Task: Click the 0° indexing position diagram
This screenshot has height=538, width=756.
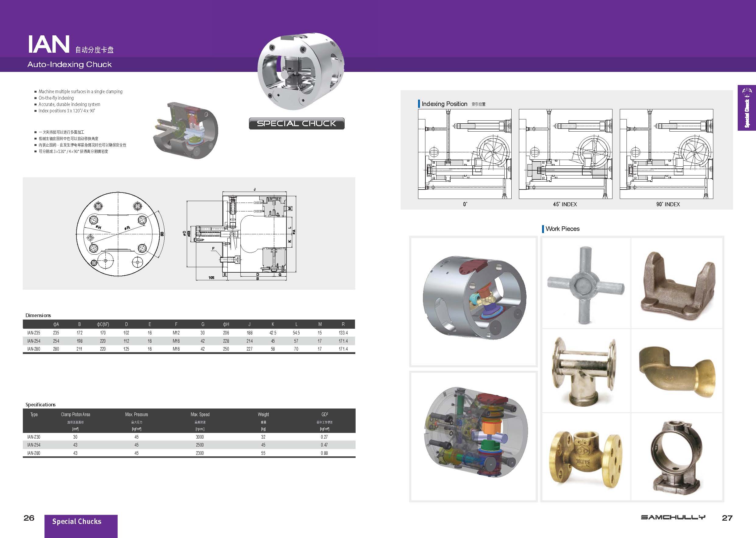Action: (x=464, y=154)
